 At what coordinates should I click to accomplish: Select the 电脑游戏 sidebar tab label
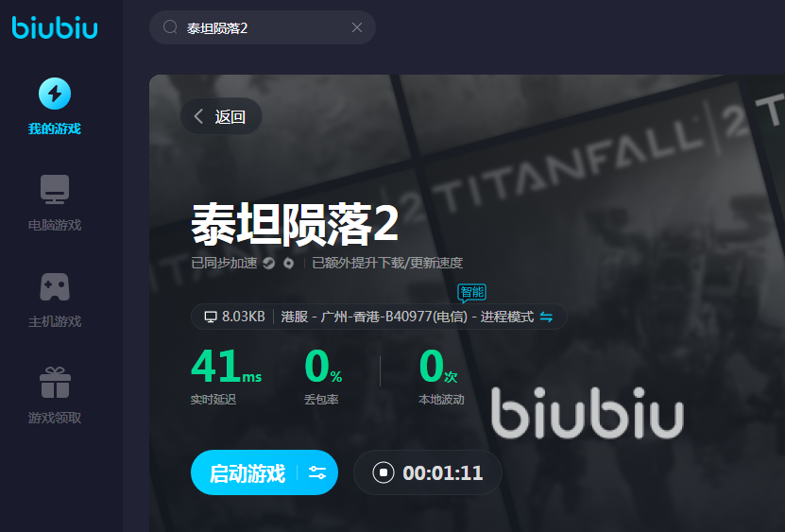pyautogui.click(x=55, y=226)
